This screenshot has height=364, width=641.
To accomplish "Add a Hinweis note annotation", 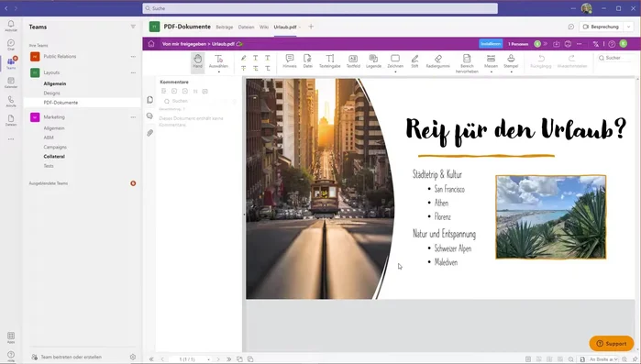I will click(x=290, y=61).
